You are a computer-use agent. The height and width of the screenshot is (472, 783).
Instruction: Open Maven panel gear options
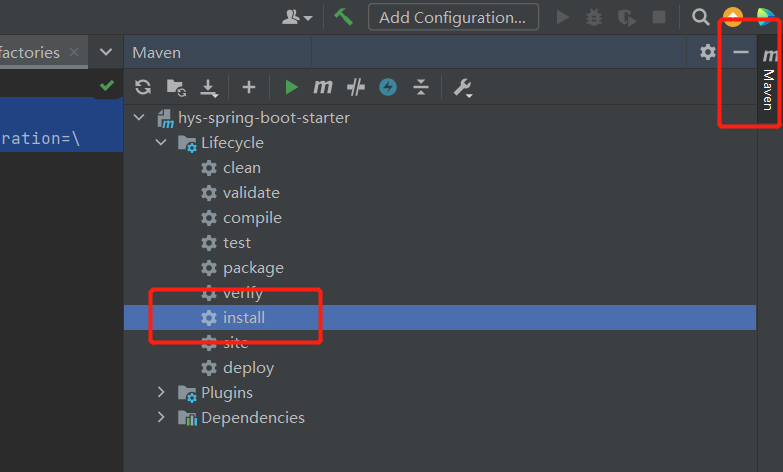coord(708,52)
